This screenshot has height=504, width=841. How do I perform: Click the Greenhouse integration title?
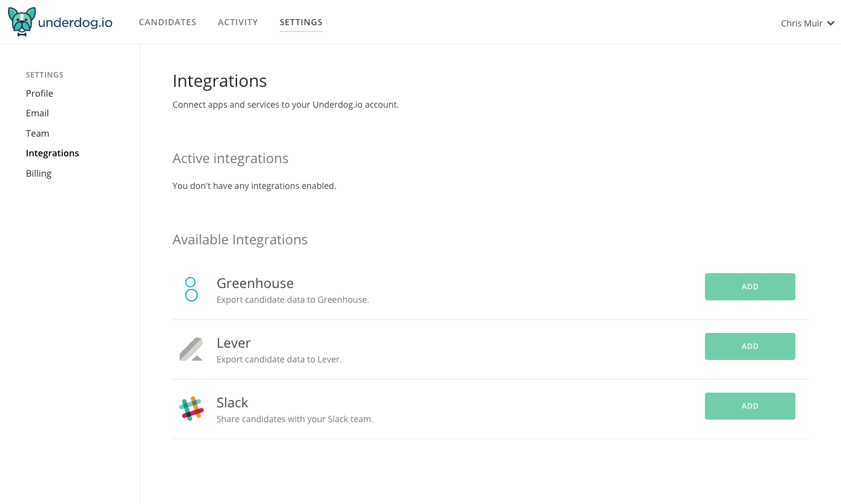[255, 284]
